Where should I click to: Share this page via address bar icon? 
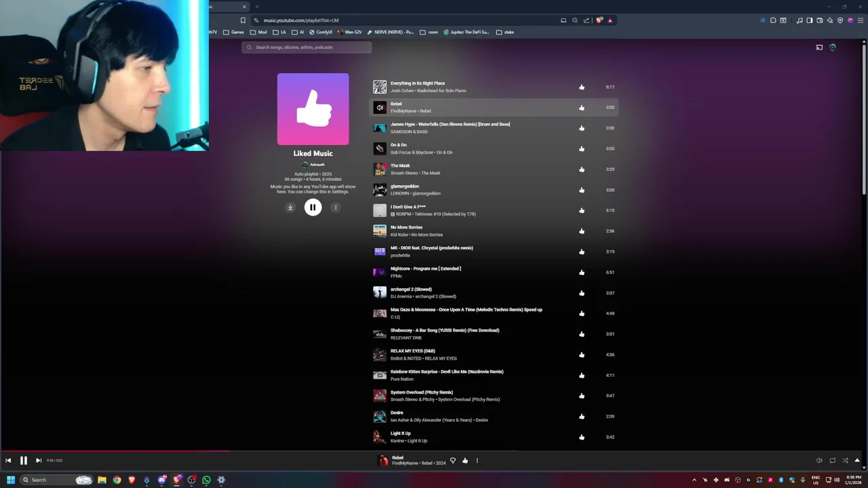pyautogui.click(x=587, y=20)
